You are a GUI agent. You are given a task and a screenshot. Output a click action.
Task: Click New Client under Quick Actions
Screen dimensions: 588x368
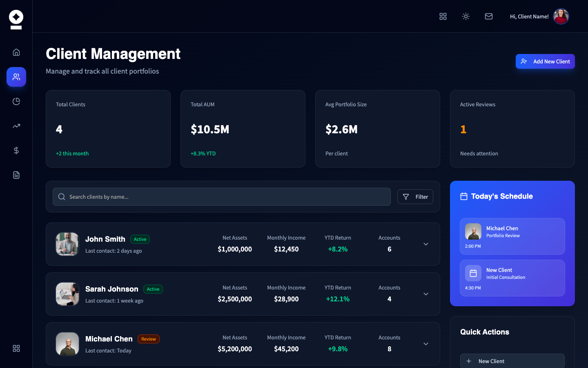[x=512, y=361]
